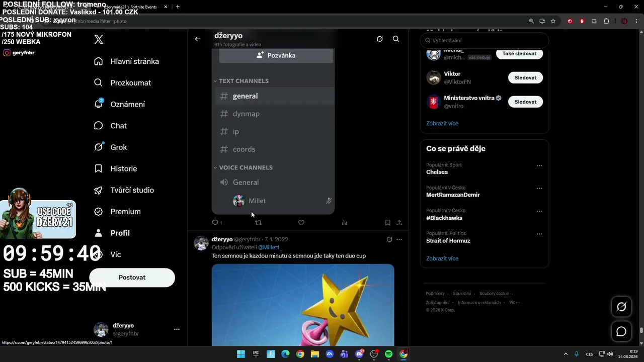Open the Podmínky footer link
The height and width of the screenshot is (362, 644).
(435, 294)
